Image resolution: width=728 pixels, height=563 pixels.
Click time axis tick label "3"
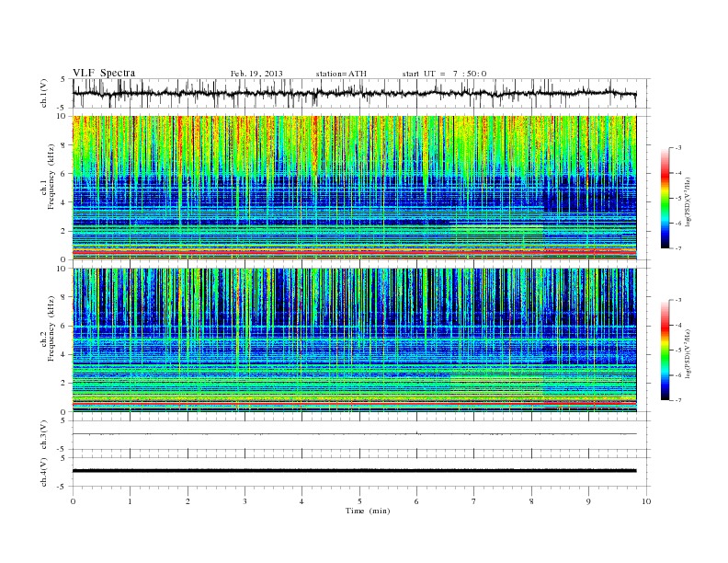245,501
